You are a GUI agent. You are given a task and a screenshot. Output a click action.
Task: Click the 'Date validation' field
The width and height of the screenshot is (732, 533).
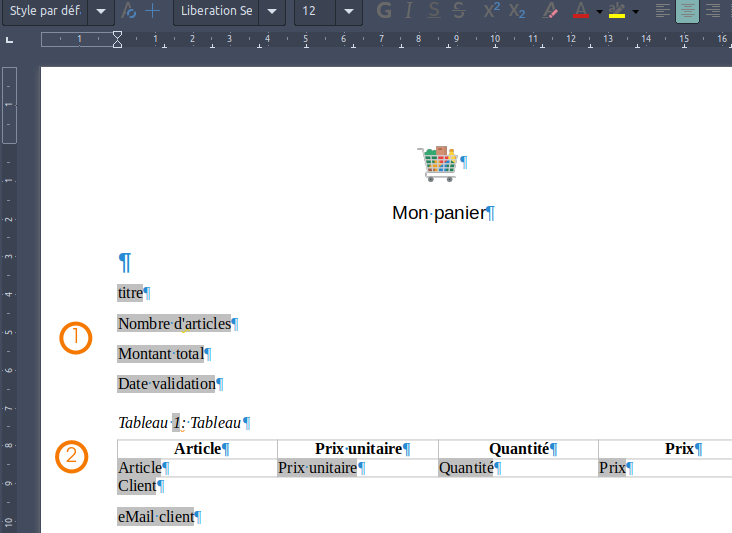(x=167, y=384)
